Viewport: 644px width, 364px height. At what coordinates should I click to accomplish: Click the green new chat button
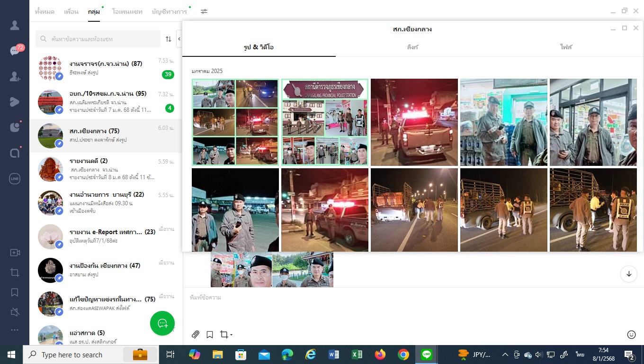tap(162, 323)
